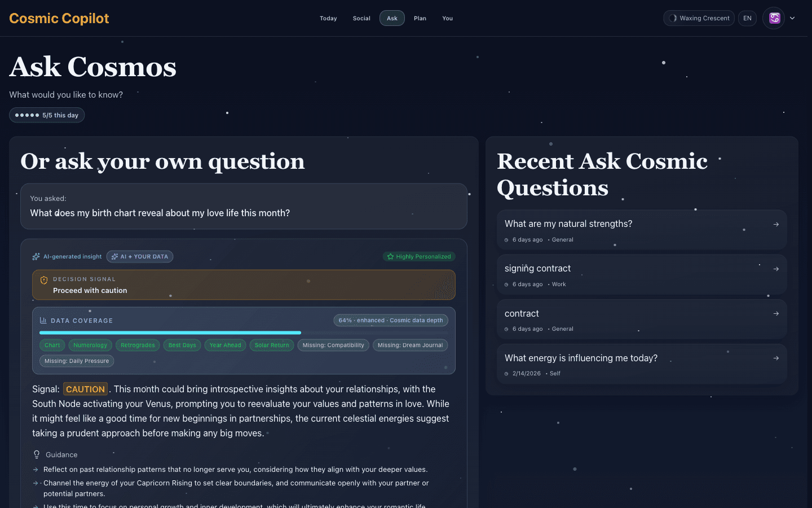812x508 pixels.
Task: Click the Cosmic Copilot logo link
Action: coord(59,18)
